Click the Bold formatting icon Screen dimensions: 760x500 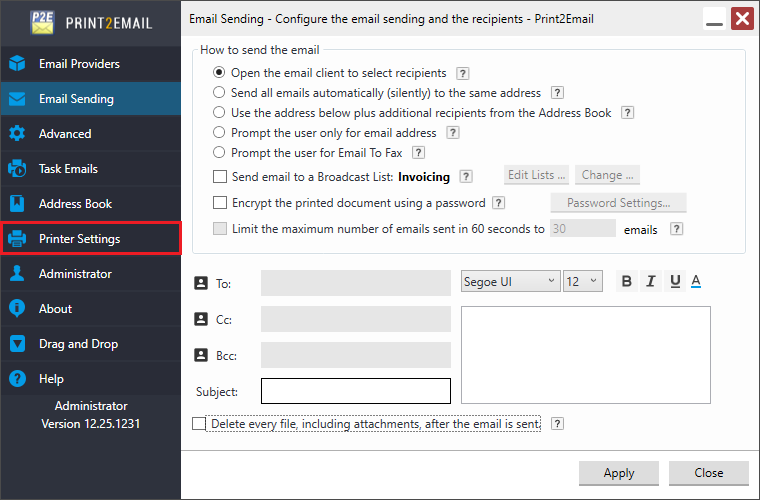coord(627,282)
